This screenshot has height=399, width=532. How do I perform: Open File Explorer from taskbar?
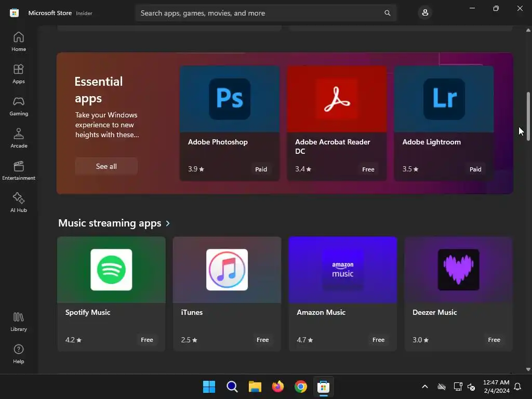pos(255,387)
